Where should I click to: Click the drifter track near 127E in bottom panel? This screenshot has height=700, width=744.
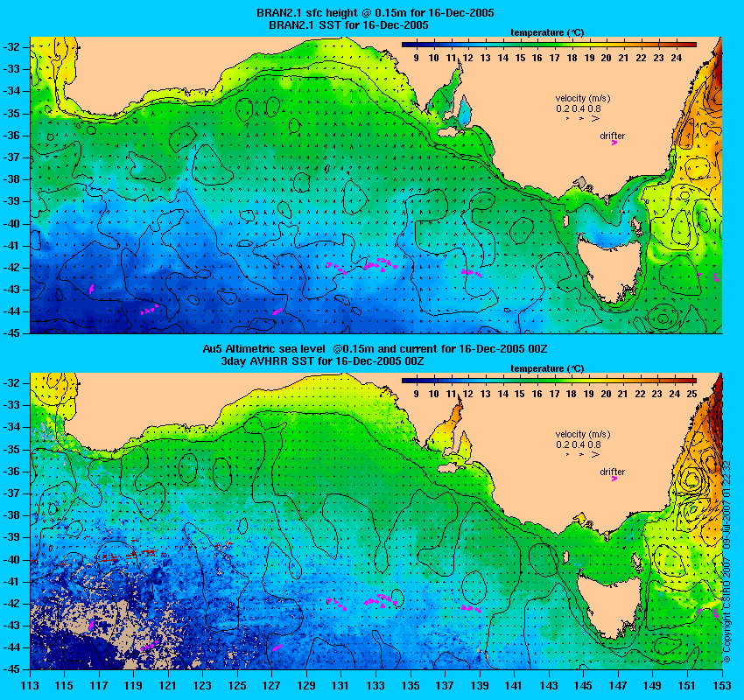point(277,647)
